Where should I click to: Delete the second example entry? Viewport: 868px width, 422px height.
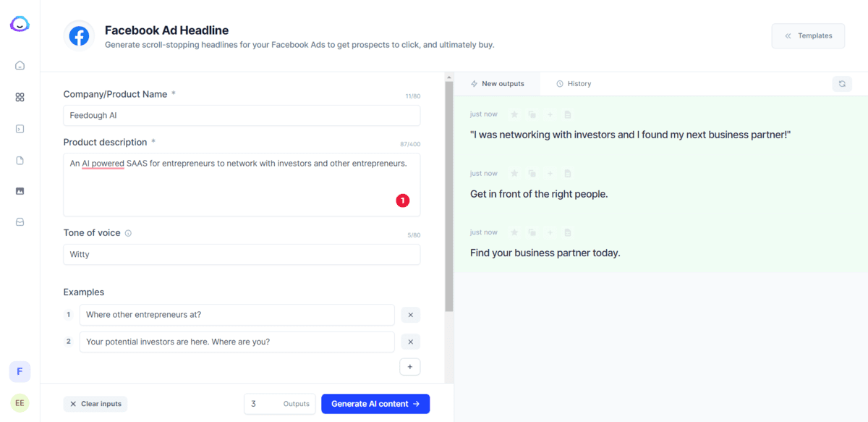click(x=410, y=342)
